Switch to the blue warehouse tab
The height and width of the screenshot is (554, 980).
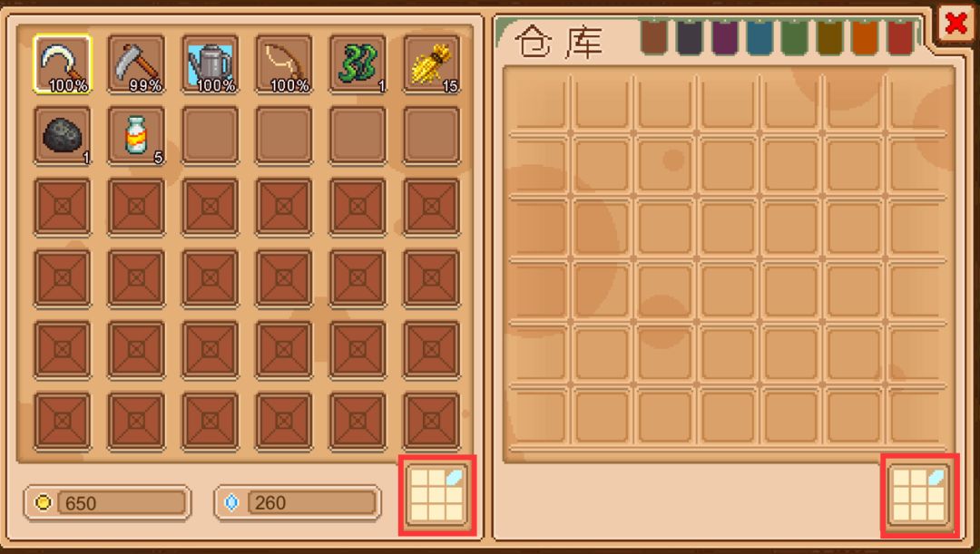click(759, 37)
